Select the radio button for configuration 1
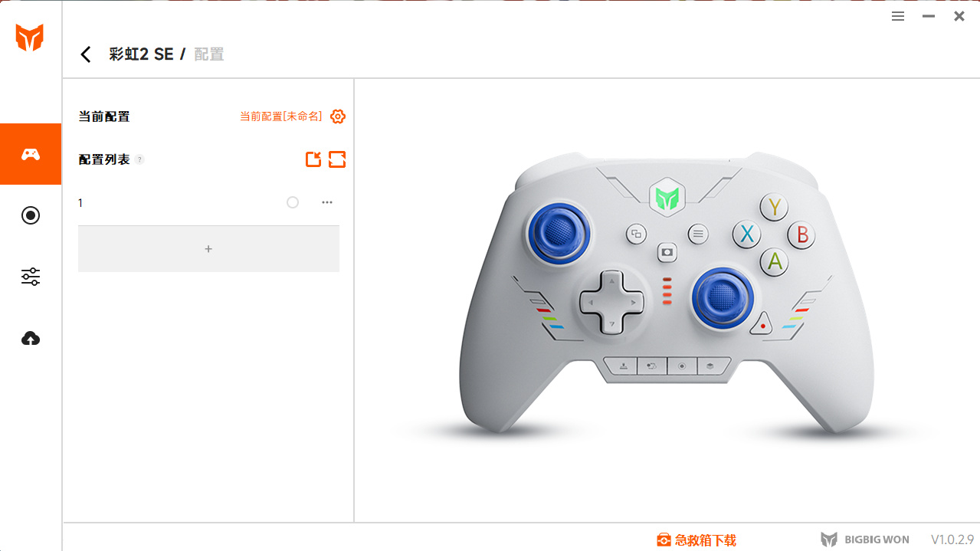 [x=293, y=202]
